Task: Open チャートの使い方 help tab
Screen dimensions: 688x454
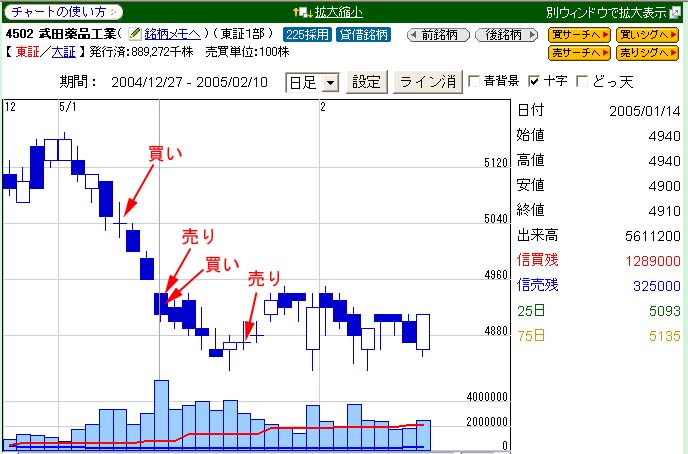Action: 62,12
